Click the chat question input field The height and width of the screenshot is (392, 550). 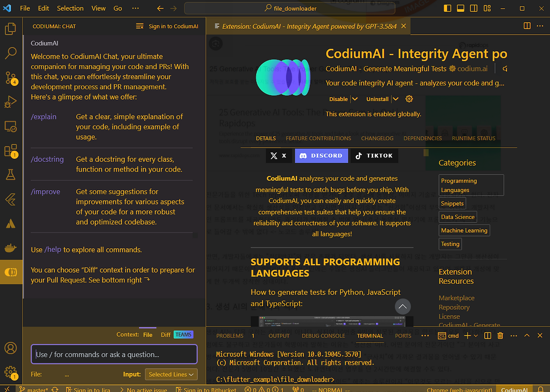(x=114, y=354)
